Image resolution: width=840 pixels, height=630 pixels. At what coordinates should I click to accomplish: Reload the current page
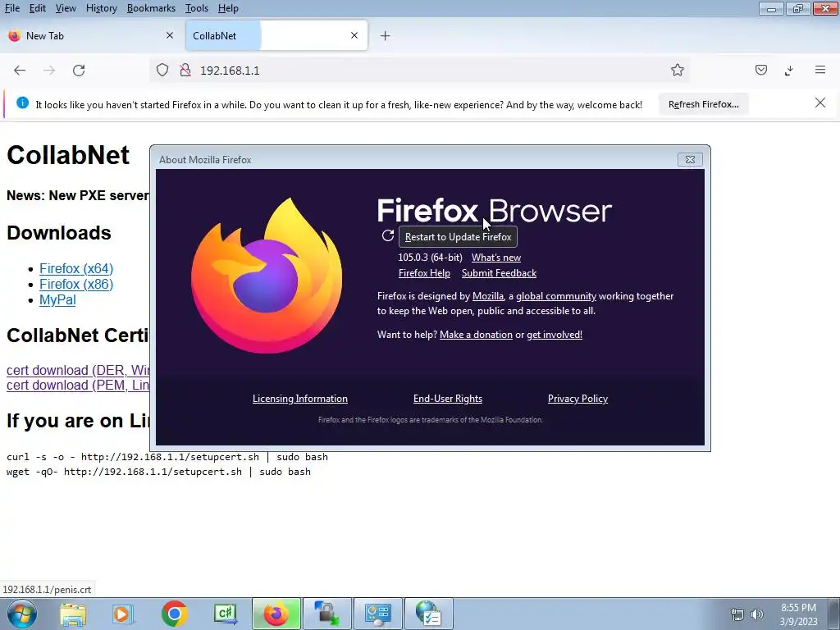pos(79,71)
